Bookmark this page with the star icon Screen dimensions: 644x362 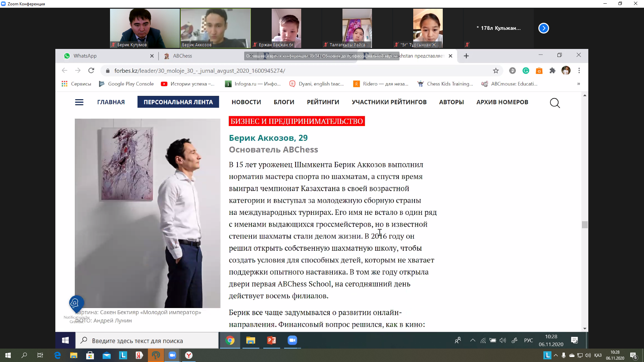[x=496, y=71]
